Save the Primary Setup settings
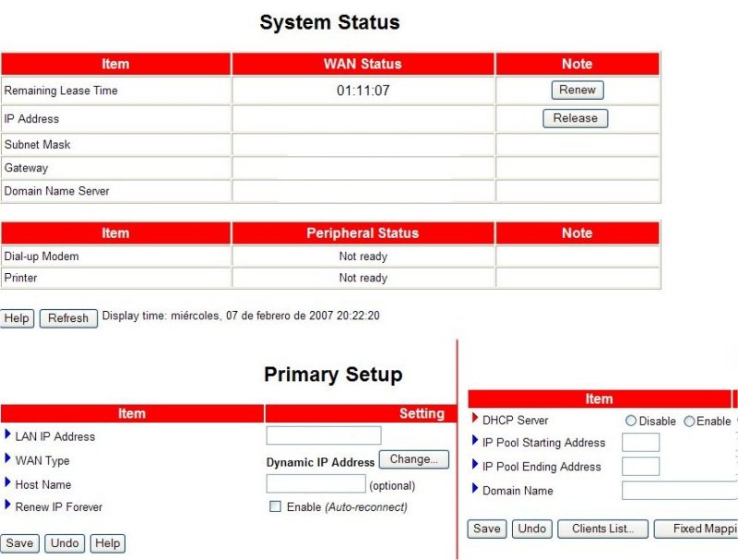The width and height of the screenshot is (738, 560). click(x=19, y=543)
